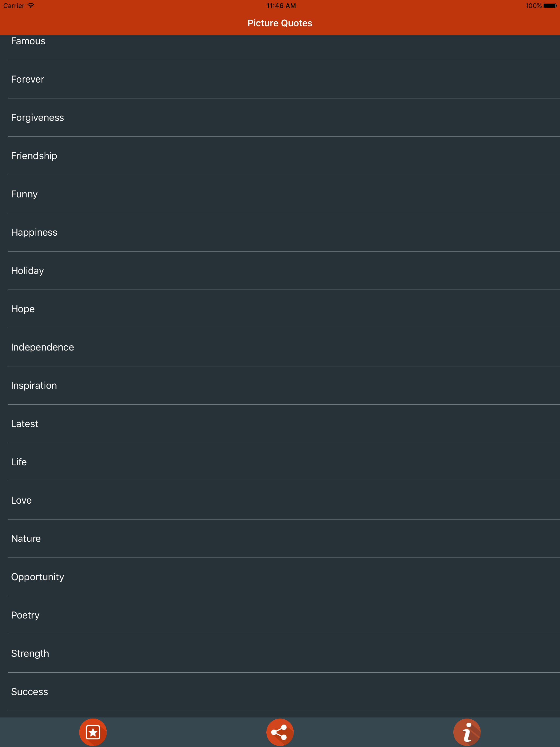Open the Info icon at bottom right
The height and width of the screenshot is (747, 560).
point(467,732)
